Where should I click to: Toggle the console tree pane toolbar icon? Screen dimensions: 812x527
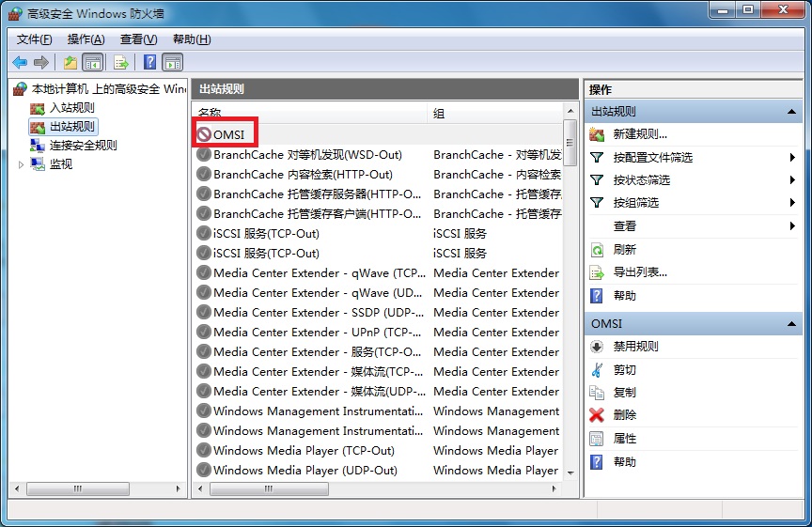click(93, 63)
